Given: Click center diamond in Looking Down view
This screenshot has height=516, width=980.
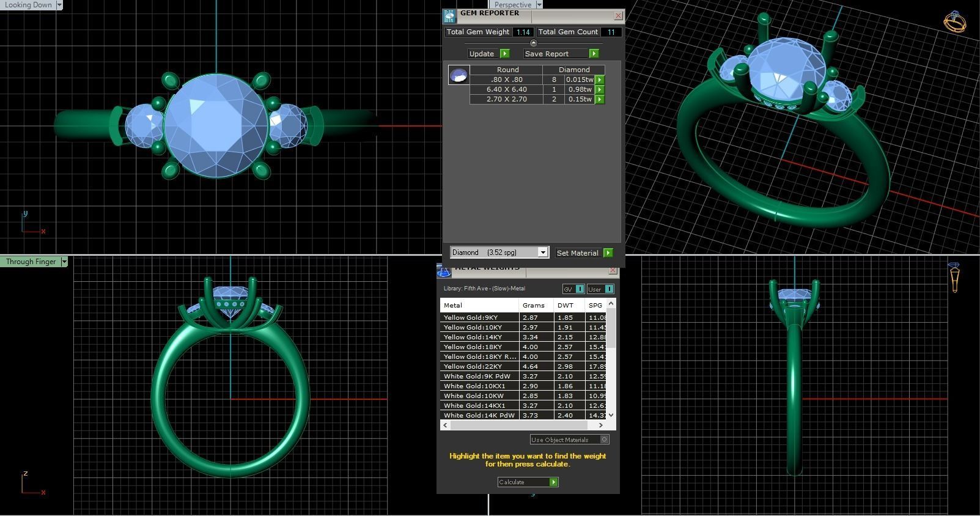Looking at the screenshot, I should 216,127.
